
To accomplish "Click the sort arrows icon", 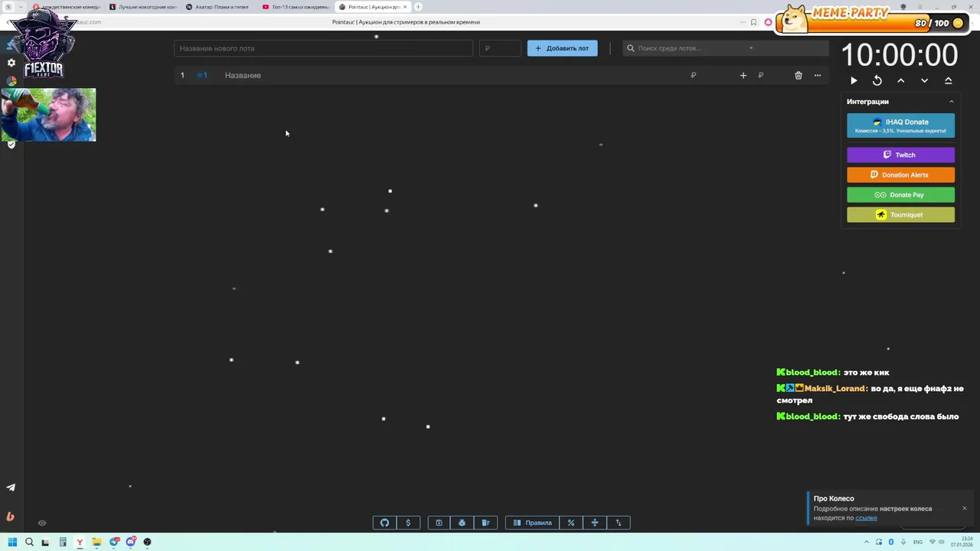I will (618, 523).
